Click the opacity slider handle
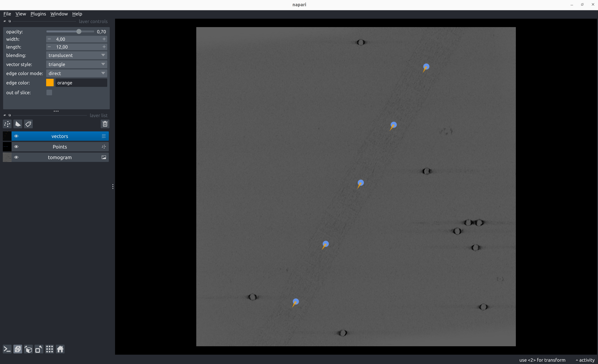 click(x=79, y=31)
